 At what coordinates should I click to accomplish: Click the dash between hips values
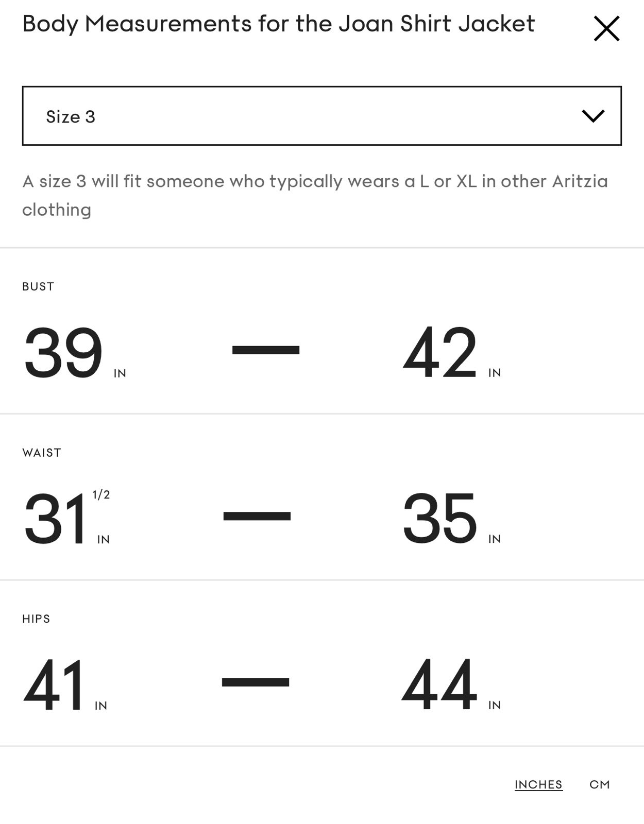point(256,682)
